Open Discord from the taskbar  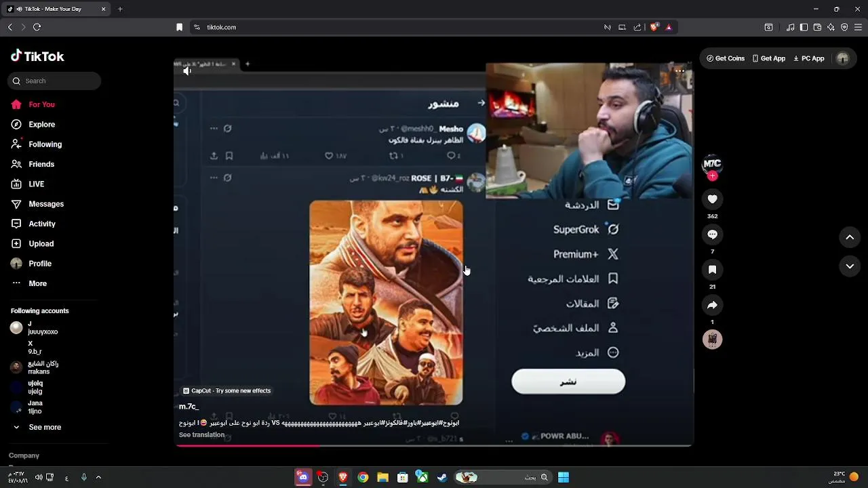tap(303, 477)
